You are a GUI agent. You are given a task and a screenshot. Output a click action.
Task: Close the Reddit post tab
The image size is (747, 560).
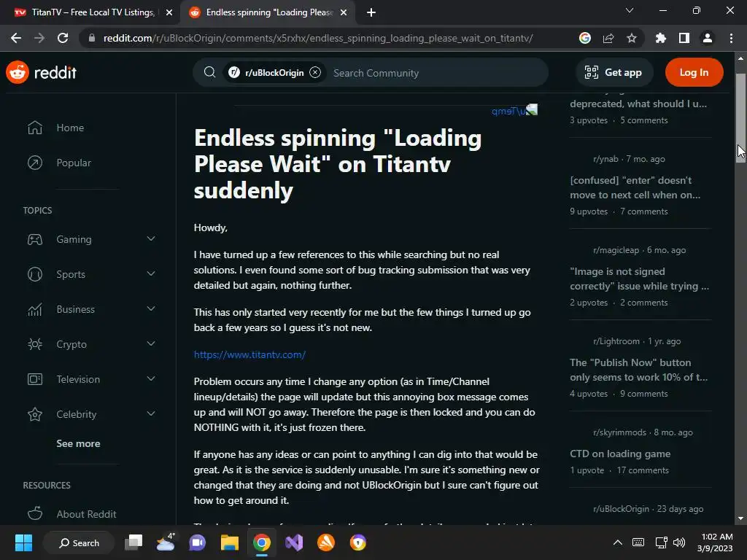tap(344, 12)
